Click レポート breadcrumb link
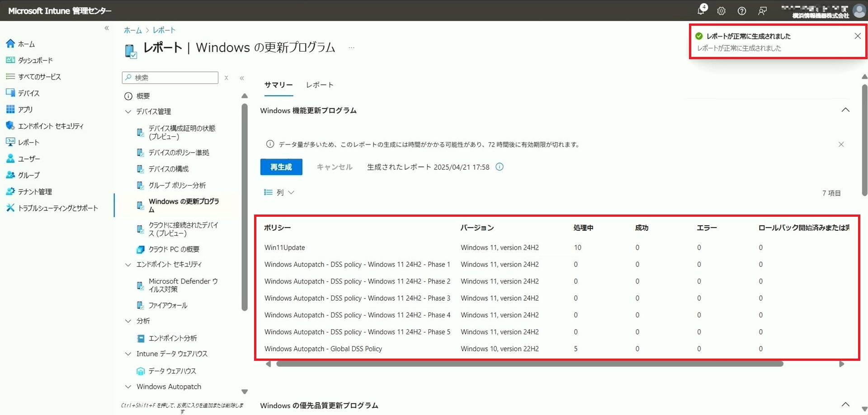 (x=164, y=30)
